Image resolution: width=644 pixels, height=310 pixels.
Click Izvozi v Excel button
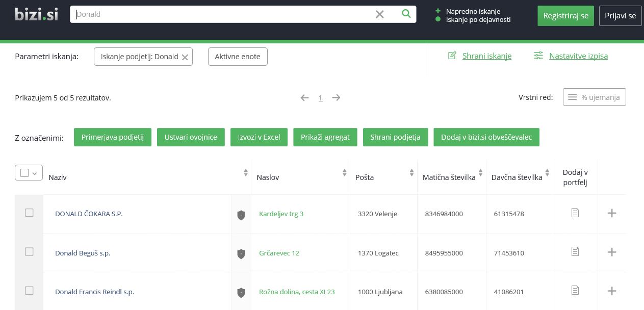click(x=259, y=137)
